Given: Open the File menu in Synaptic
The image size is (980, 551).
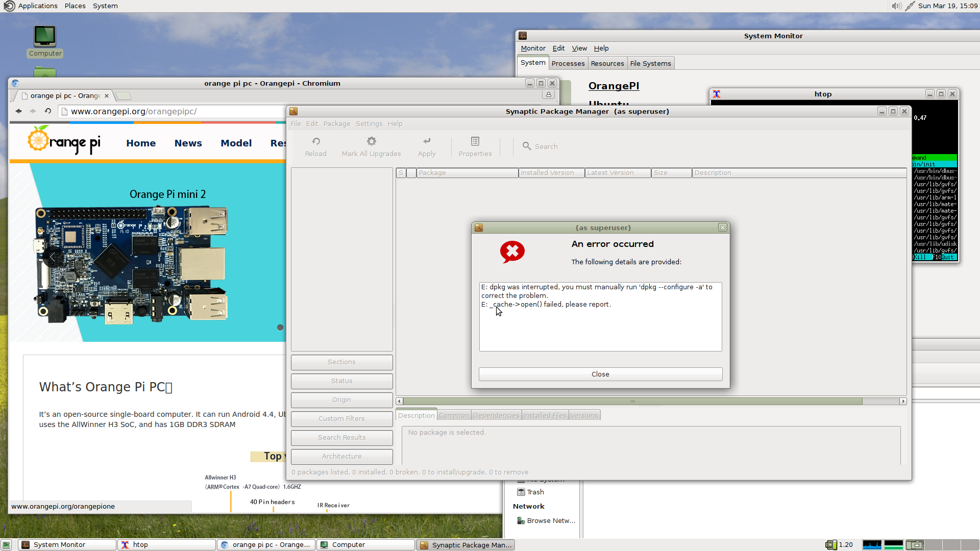Looking at the screenshot, I should click(x=296, y=123).
